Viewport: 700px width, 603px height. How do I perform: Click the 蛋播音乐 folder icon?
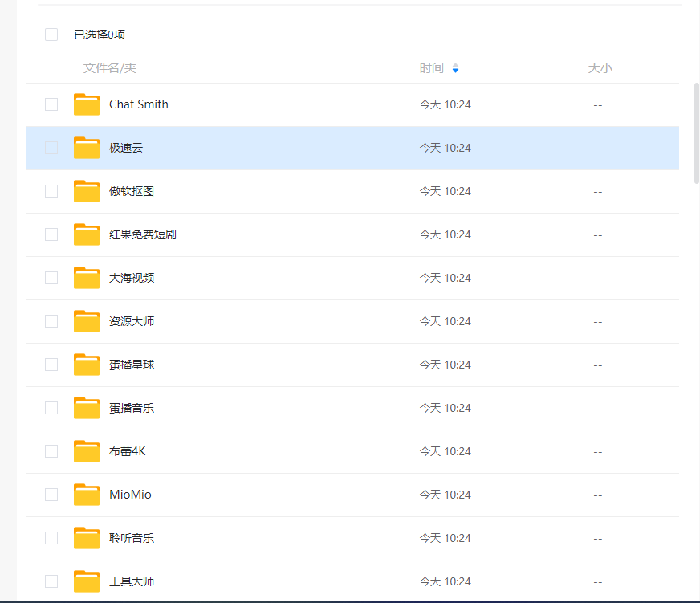click(x=87, y=408)
